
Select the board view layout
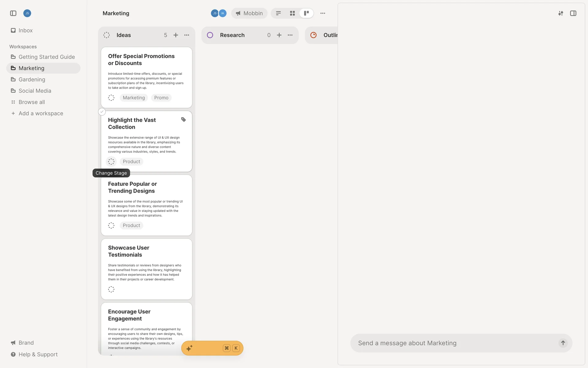pos(306,13)
